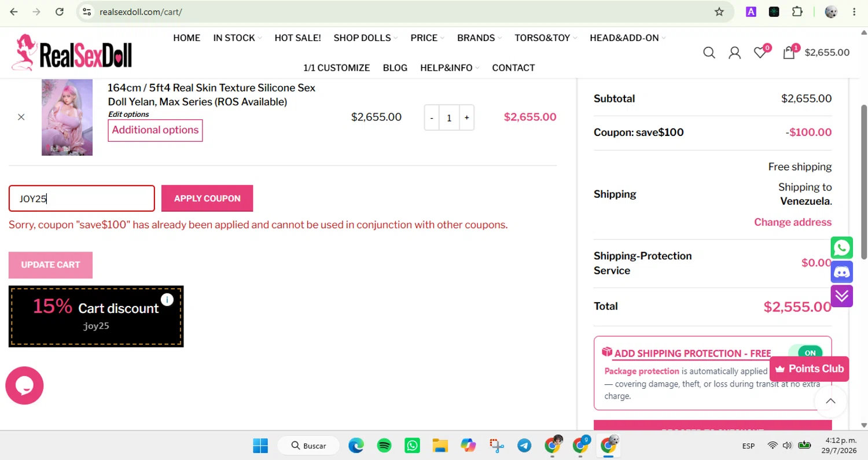
Task: Open the Points Club button
Action: (809, 369)
